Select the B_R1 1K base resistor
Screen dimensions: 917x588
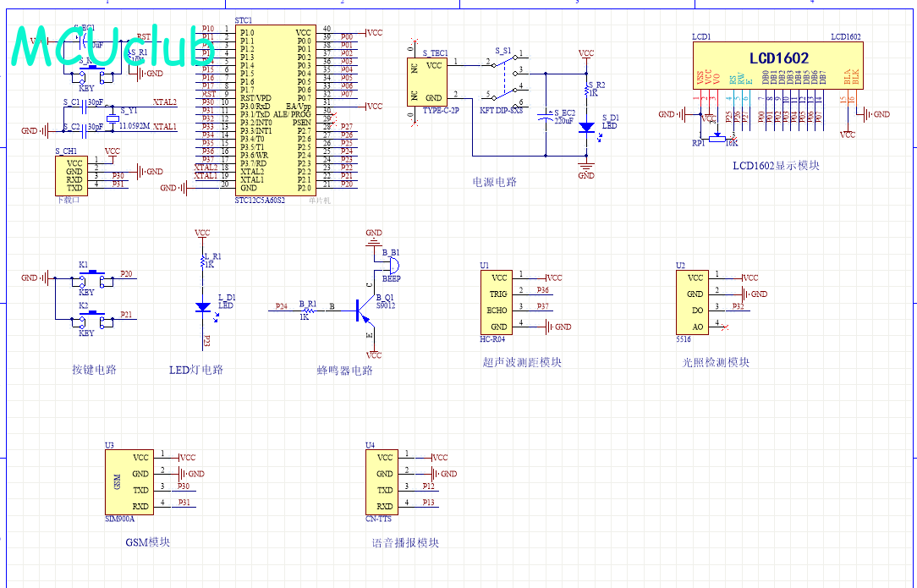(306, 311)
